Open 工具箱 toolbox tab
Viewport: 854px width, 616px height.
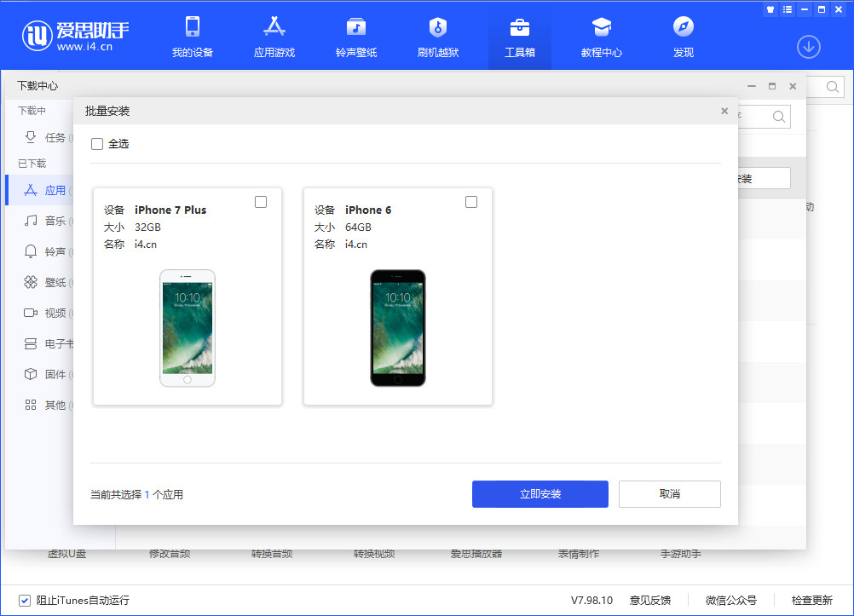pos(520,37)
